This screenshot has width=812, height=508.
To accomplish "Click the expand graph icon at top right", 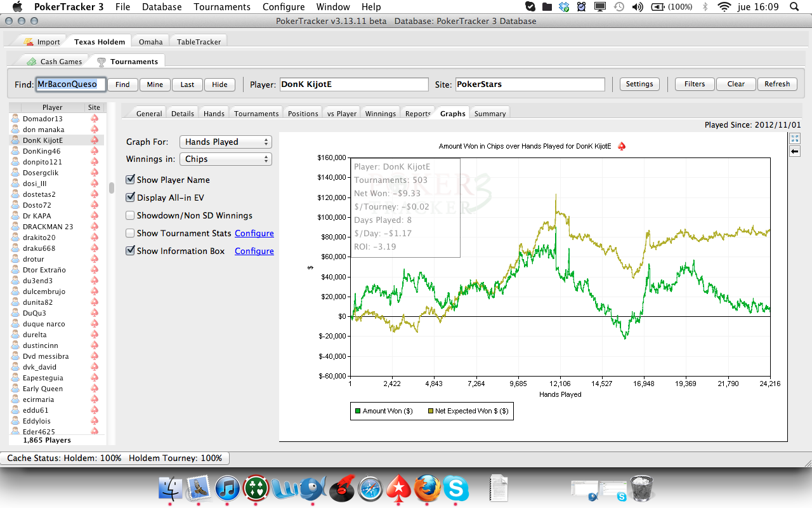I will tap(795, 138).
